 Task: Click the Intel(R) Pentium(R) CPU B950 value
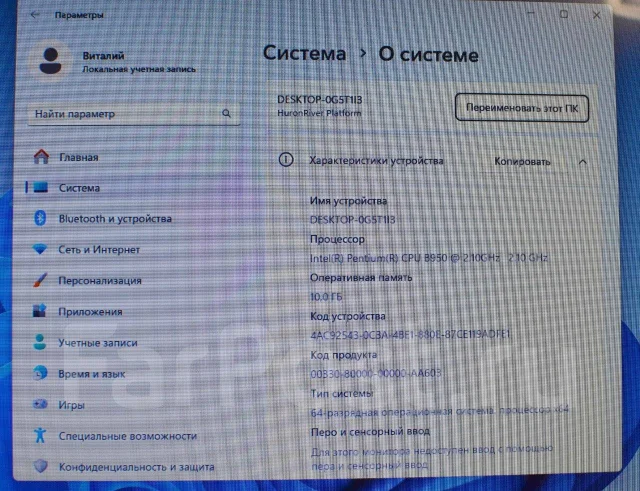coord(429,258)
